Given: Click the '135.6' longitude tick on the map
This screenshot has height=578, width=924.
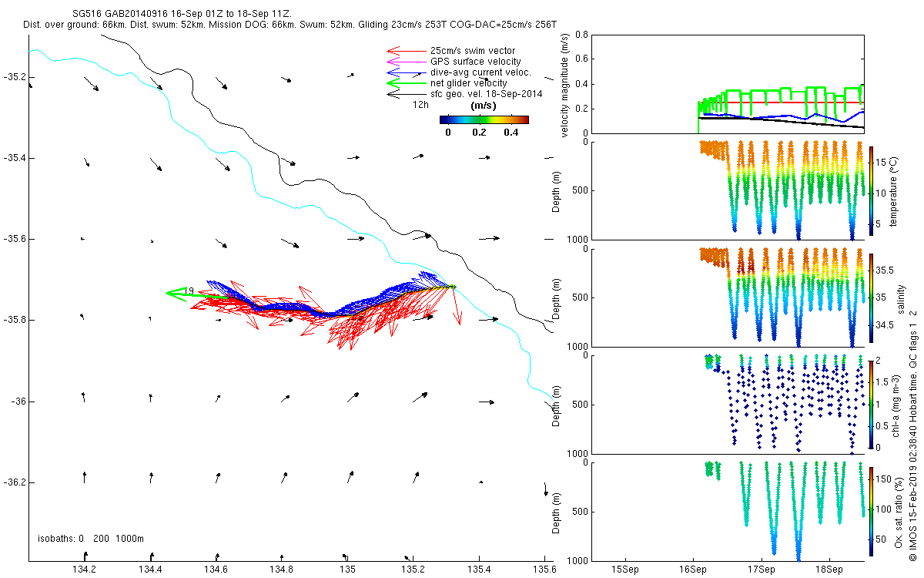Looking at the screenshot, I should coord(544,570).
